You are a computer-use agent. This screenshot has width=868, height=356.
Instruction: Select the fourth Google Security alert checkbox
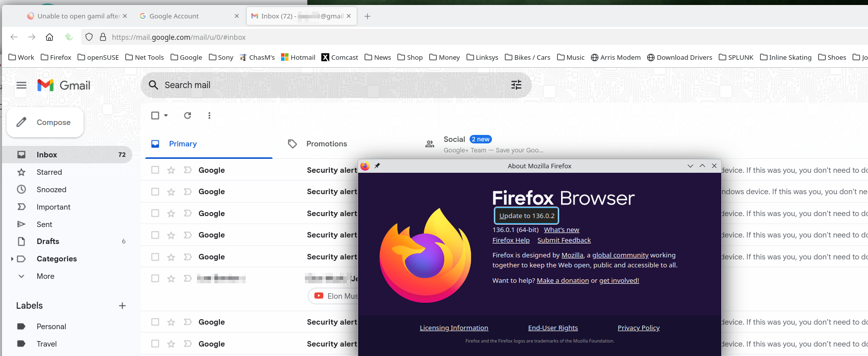point(155,235)
